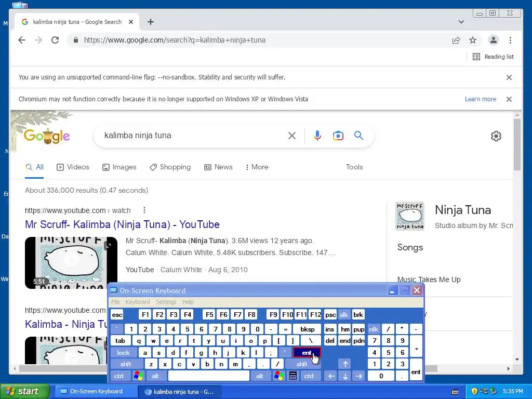Click the down arrow key on keyboard
The width and height of the screenshot is (532, 399).
tap(345, 376)
